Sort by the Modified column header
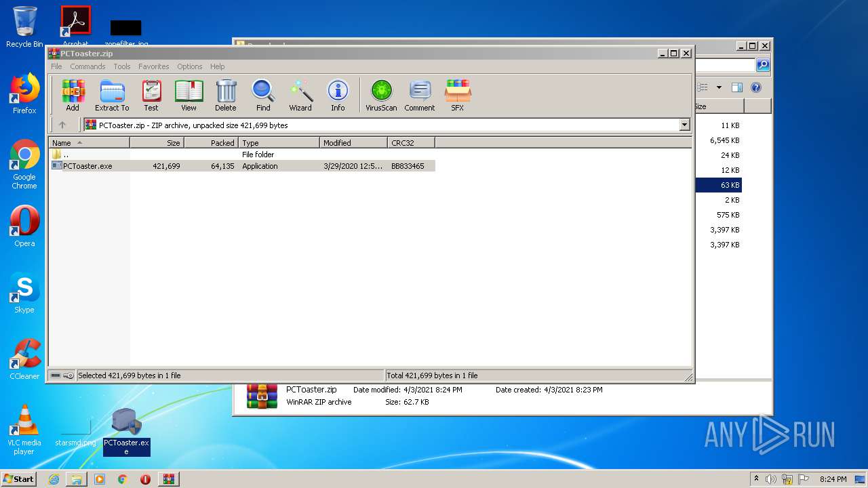 coord(353,143)
